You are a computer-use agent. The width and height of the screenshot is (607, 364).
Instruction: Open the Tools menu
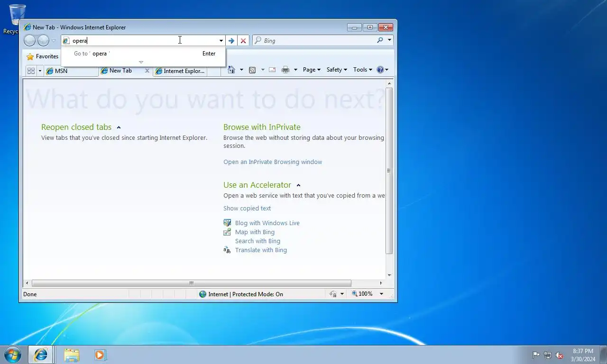pyautogui.click(x=363, y=70)
